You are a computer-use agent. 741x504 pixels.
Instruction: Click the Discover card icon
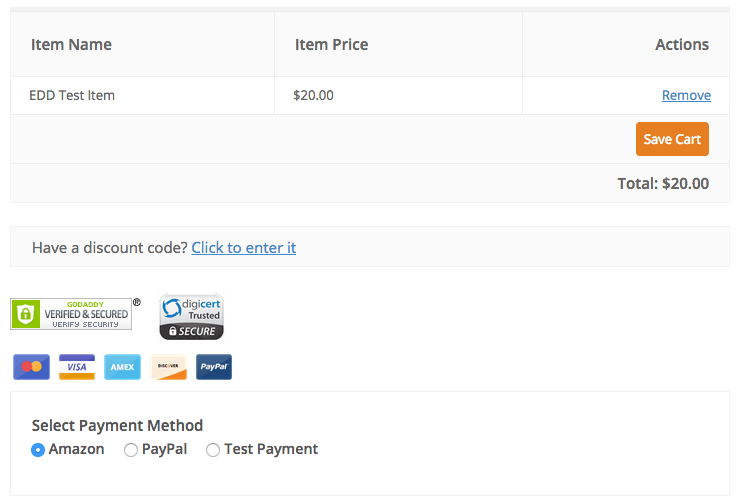[169, 367]
